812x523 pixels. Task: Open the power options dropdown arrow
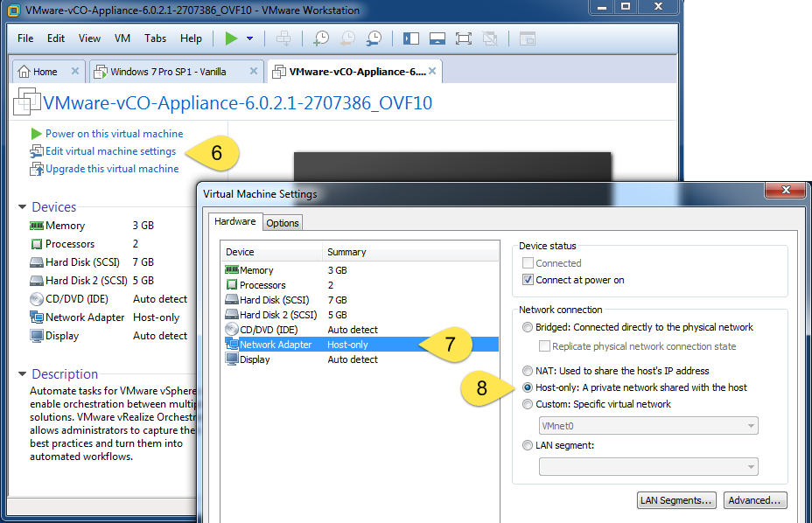(x=249, y=38)
